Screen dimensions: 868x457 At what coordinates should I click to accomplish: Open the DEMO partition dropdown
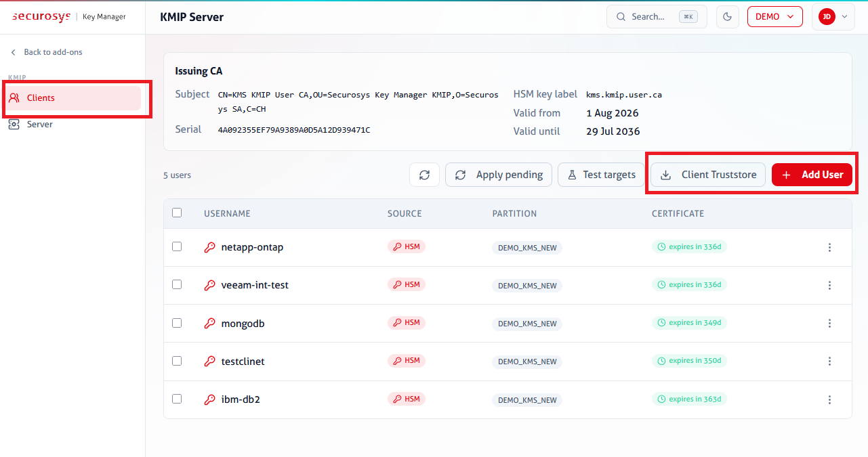774,16
